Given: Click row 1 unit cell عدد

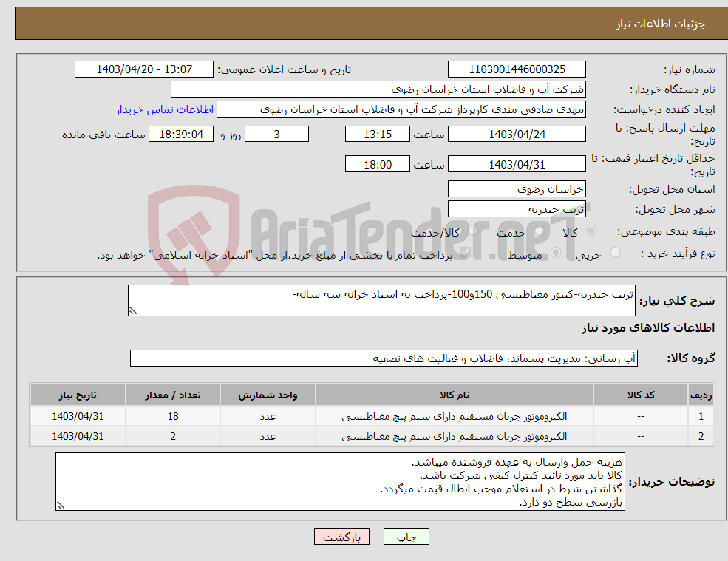Looking at the screenshot, I should (268, 416).
